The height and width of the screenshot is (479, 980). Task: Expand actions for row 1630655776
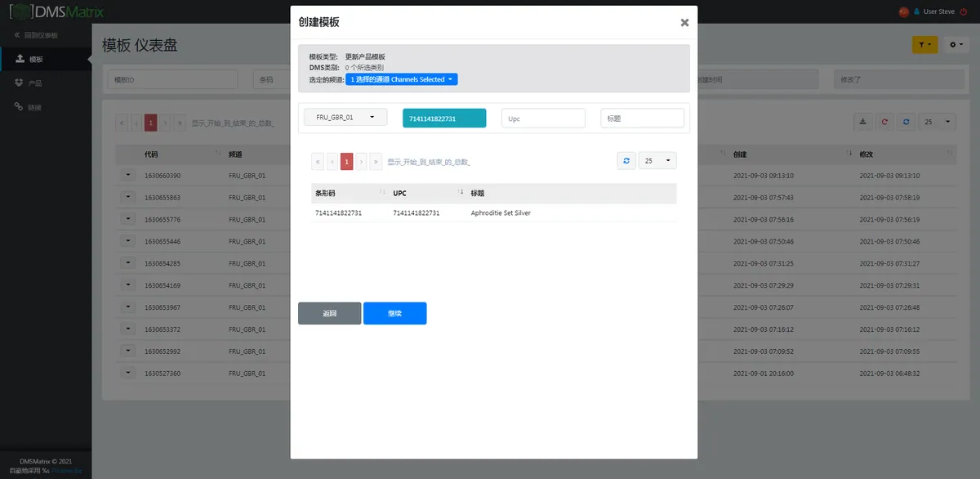pyautogui.click(x=128, y=219)
